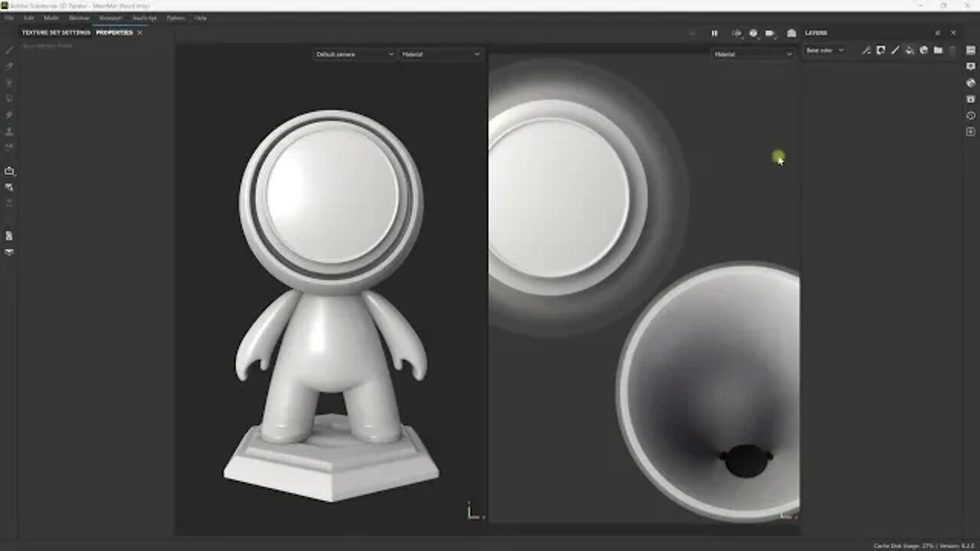Open the Viewport menu
Screen dimensions: 980x551
click(110, 18)
